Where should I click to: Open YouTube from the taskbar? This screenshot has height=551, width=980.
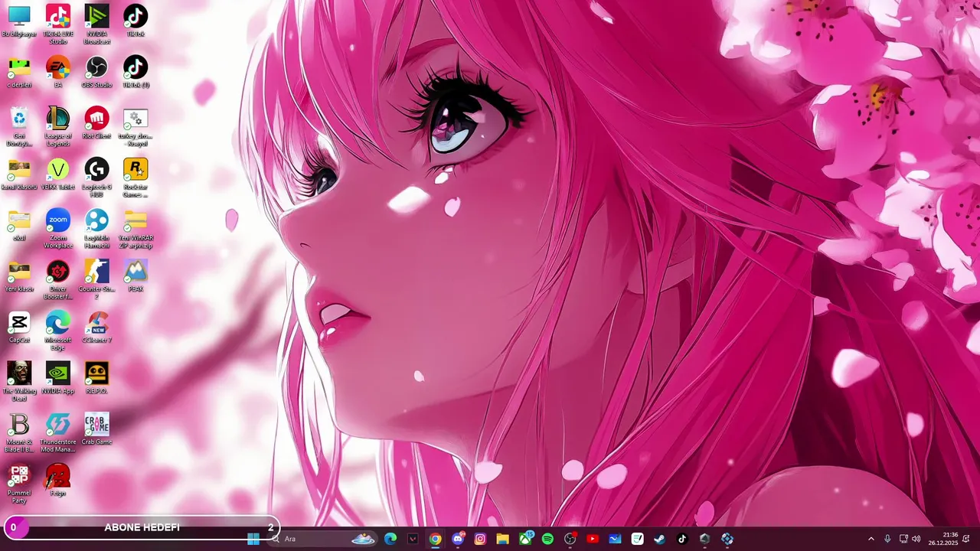point(592,539)
